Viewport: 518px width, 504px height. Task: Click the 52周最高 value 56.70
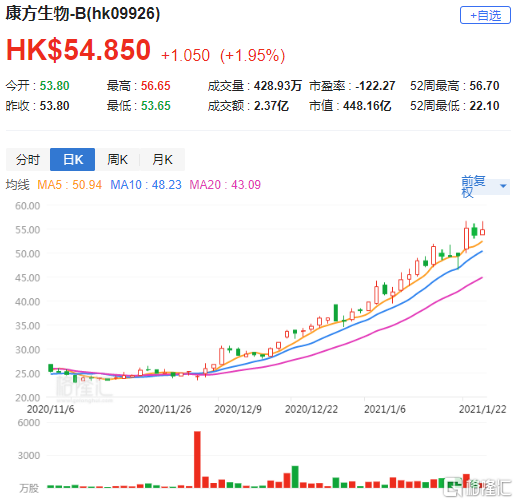484,86
